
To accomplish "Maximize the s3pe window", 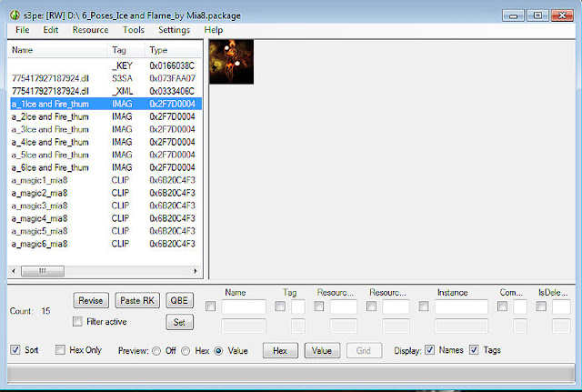I will [x=537, y=15].
